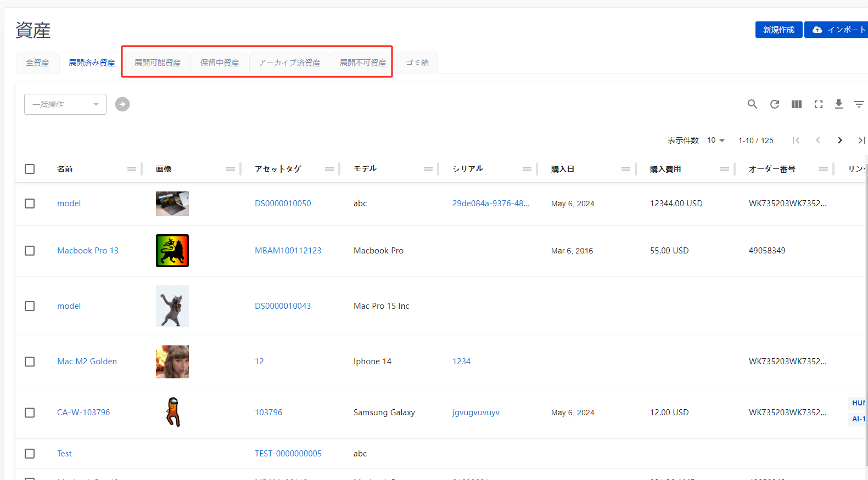Expand the 表示件数 rows-per-page dropdown
868x480 pixels.
click(x=715, y=140)
